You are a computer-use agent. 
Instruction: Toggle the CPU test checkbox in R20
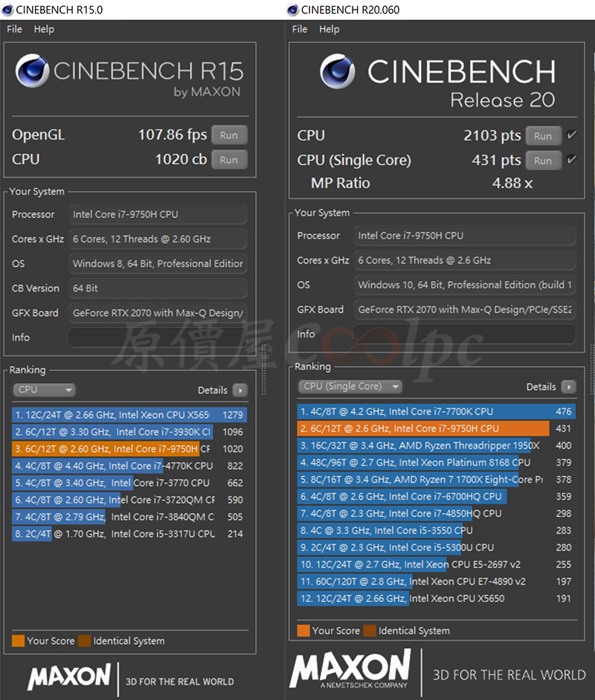[x=571, y=135]
